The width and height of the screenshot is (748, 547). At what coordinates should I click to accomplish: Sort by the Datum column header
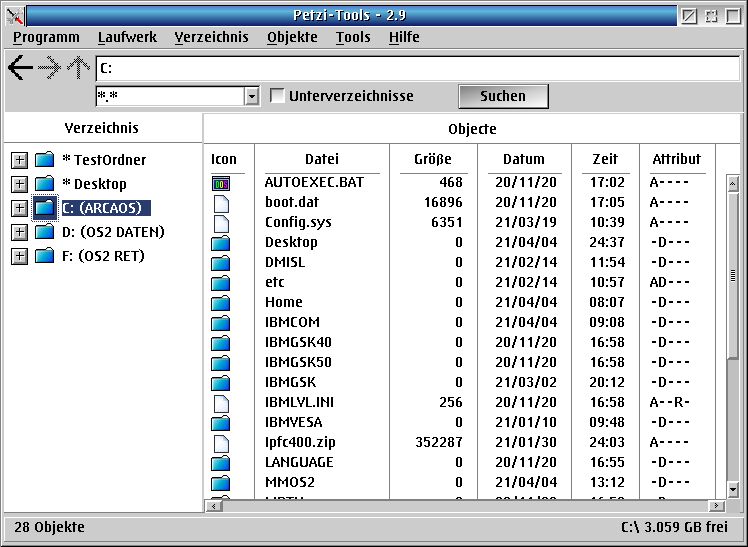click(x=524, y=159)
